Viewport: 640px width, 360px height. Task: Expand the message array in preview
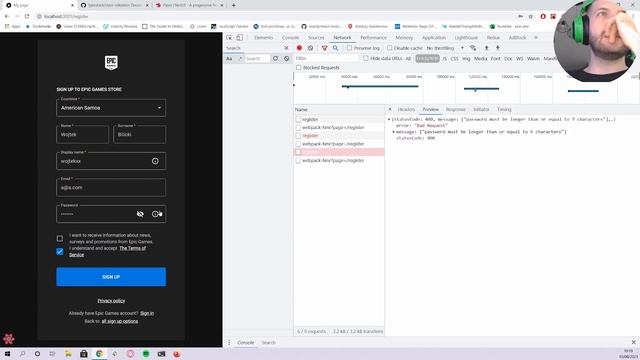coord(393,132)
